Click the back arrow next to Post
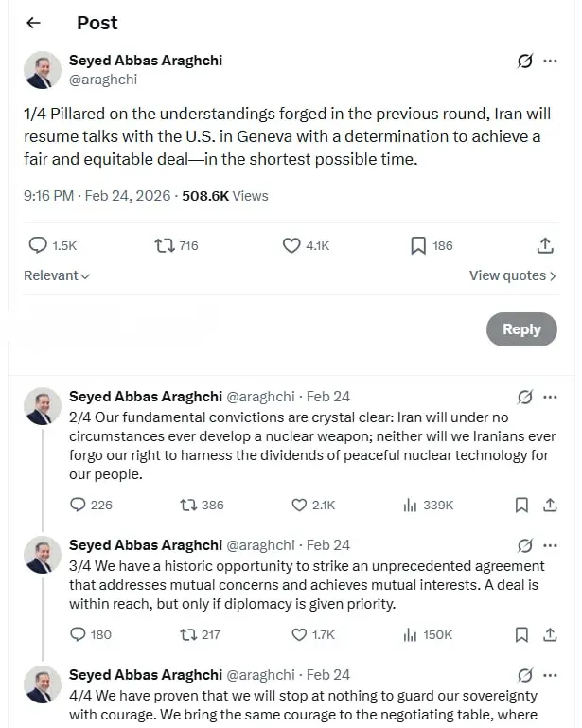Screen dimensions: 582x728 tap(34, 23)
